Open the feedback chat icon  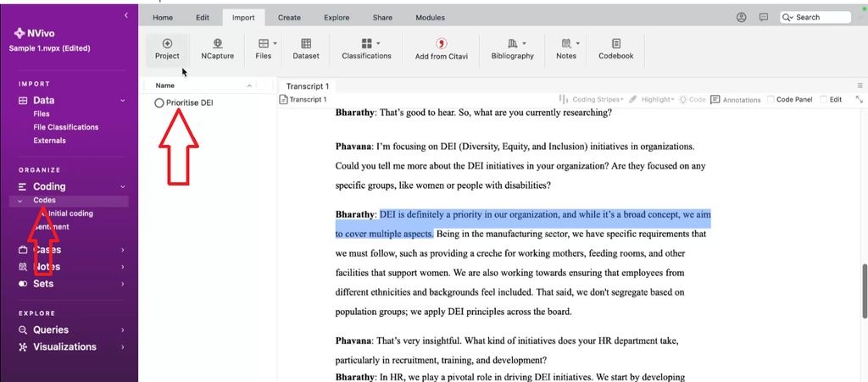click(764, 17)
